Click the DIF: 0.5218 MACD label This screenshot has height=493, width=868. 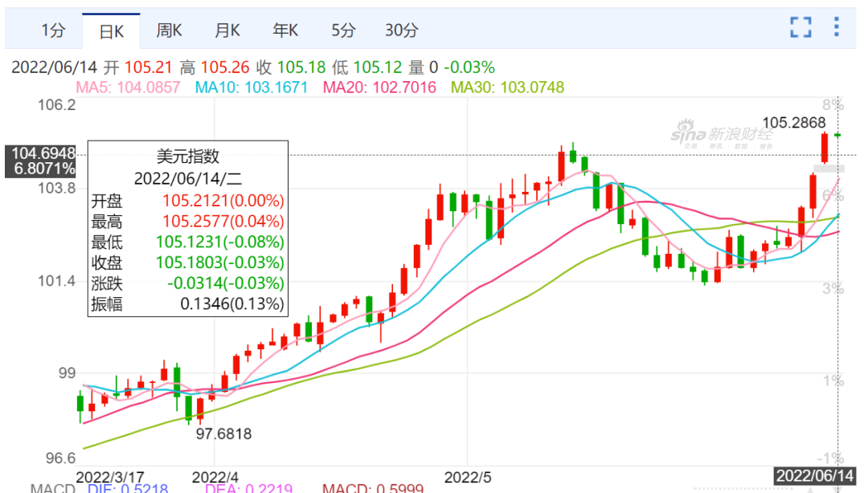[128, 489]
